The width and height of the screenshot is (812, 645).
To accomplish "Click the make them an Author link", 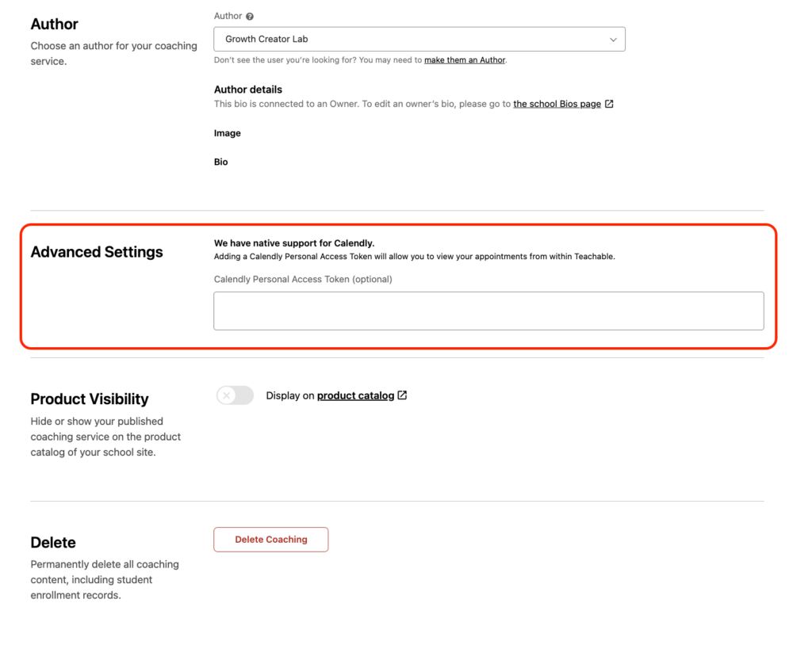I will click(x=464, y=59).
